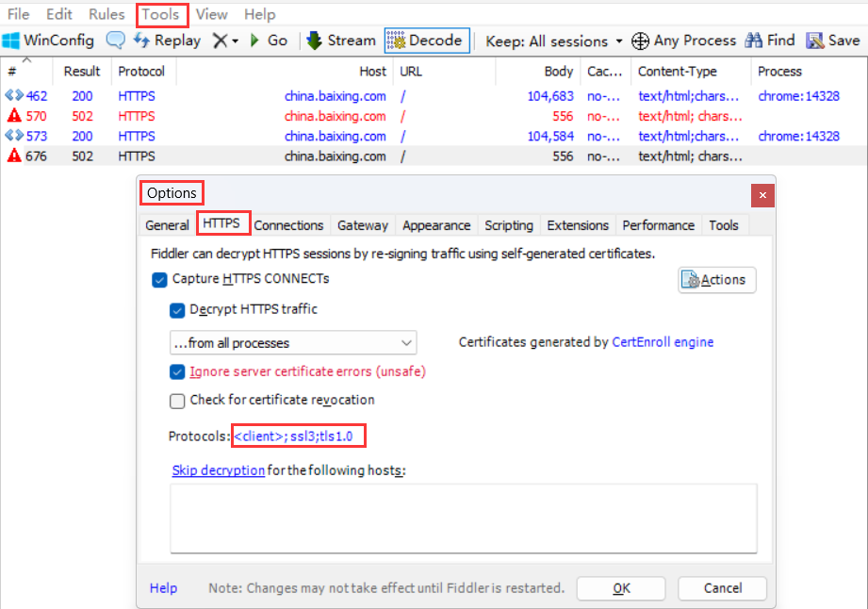Uncheck Capture HTTPS CONNECTs

(x=159, y=279)
